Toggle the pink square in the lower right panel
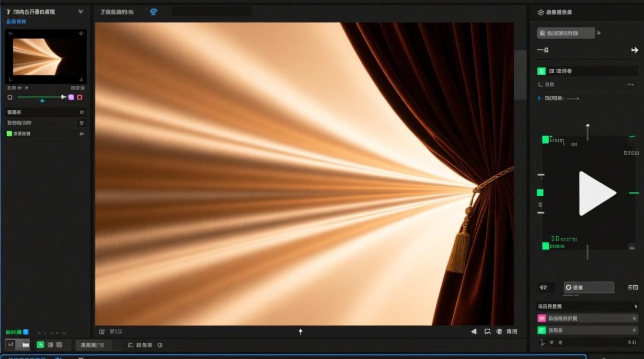Viewport: 644px width, 359px height. point(542,318)
